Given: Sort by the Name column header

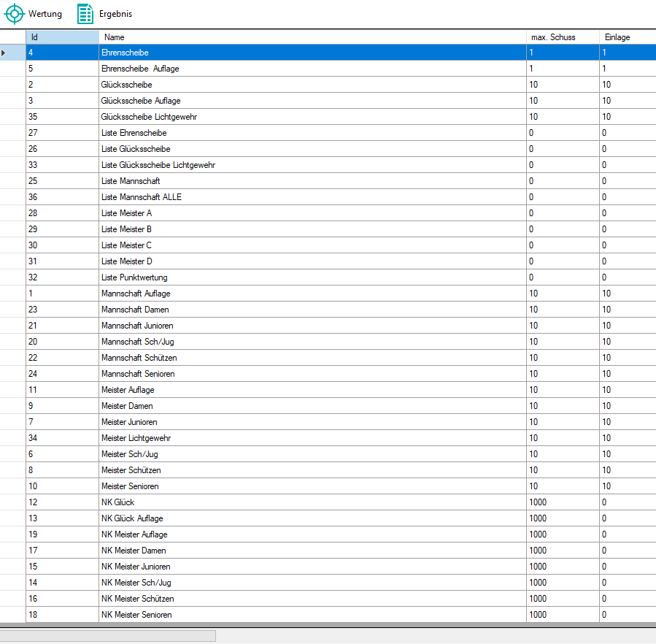Looking at the screenshot, I should [312, 37].
